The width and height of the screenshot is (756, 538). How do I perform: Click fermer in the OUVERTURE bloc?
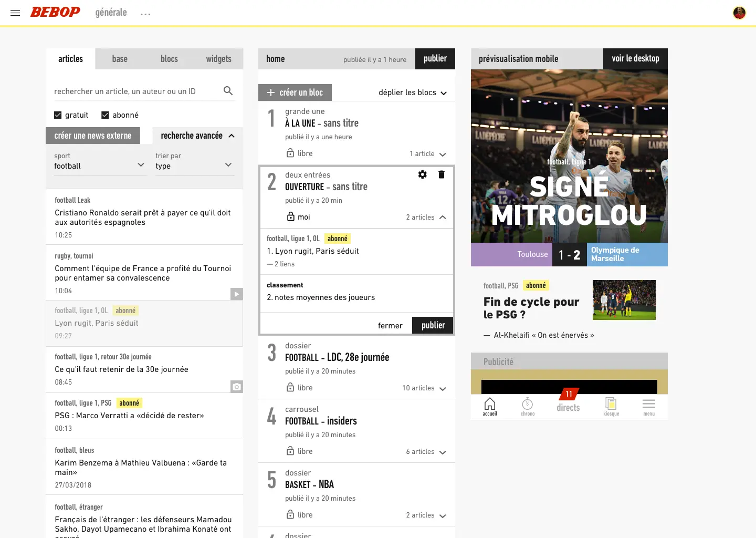[x=390, y=326]
